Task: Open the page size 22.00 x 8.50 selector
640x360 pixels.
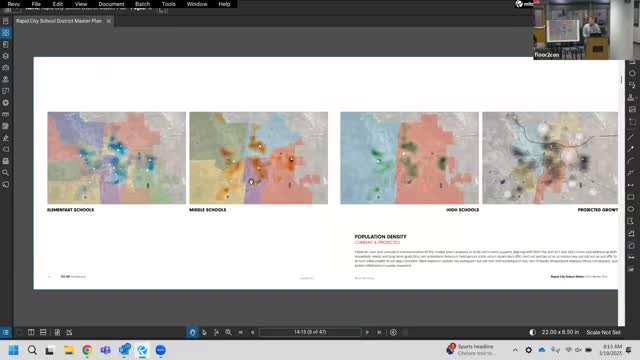Action: pos(560,332)
